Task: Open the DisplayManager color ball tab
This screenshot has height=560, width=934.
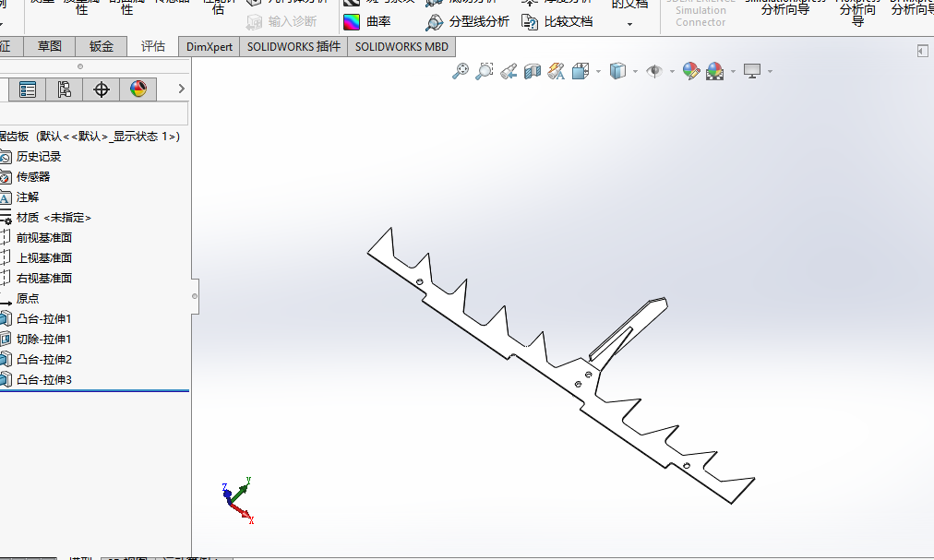Action: coord(138,89)
